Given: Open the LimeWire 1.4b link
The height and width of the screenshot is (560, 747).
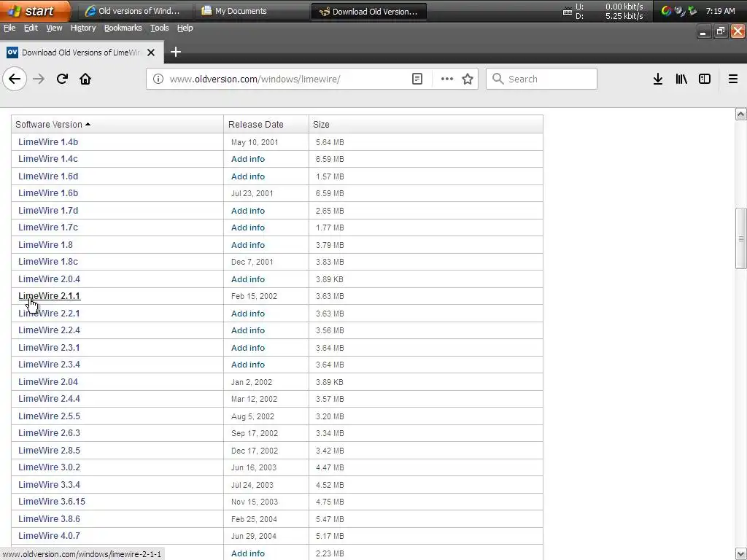Looking at the screenshot, I should point(48,142).
